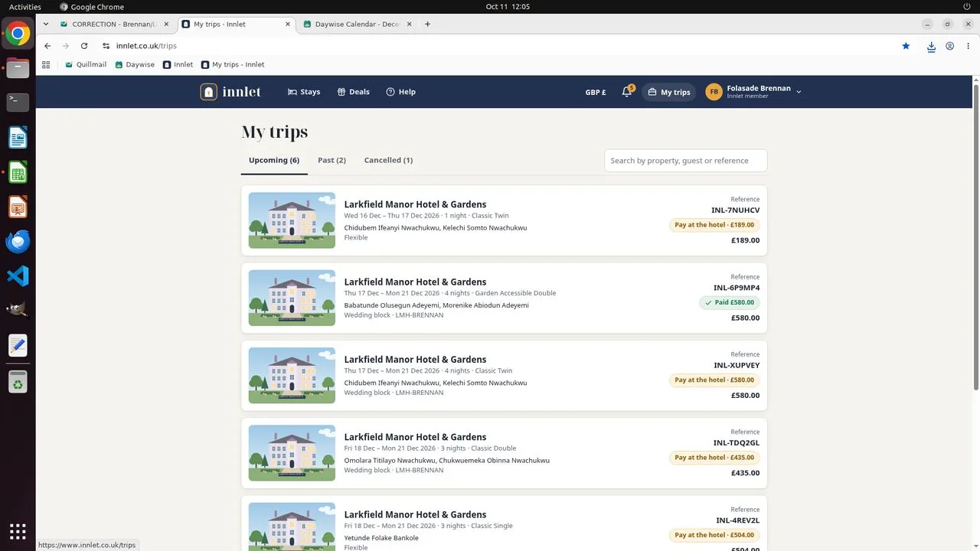Launch Visual Studio Code from the dock
Screen dimensions: 980x551
(x=18, y=276)
